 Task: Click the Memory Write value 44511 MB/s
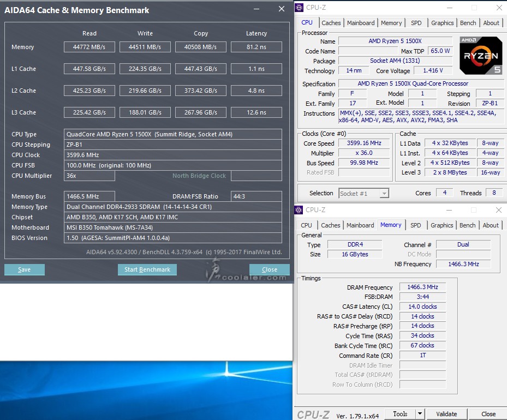point(145,47)
